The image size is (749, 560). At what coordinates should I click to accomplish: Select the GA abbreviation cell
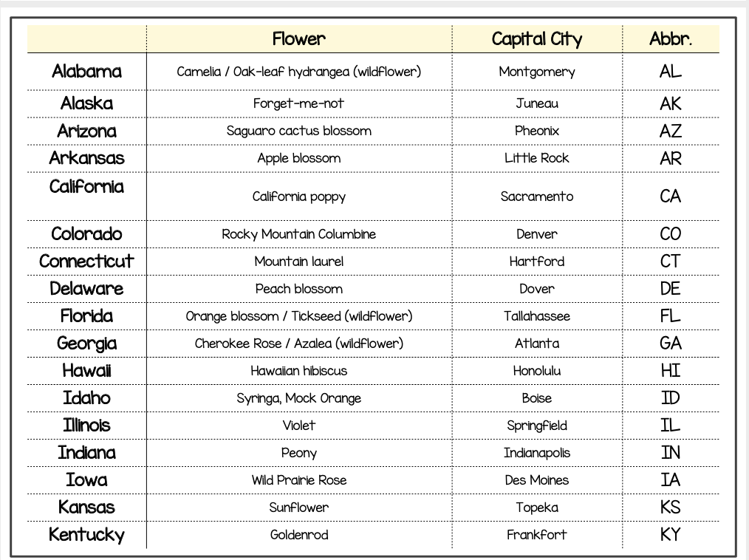click(x=671, y=344)
